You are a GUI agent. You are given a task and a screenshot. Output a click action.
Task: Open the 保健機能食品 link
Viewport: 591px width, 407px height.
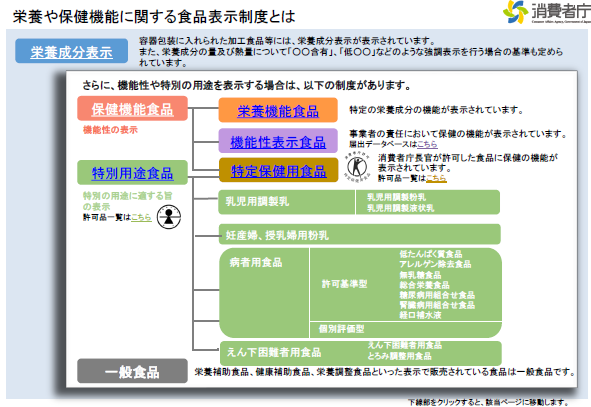tap(132, 109)
